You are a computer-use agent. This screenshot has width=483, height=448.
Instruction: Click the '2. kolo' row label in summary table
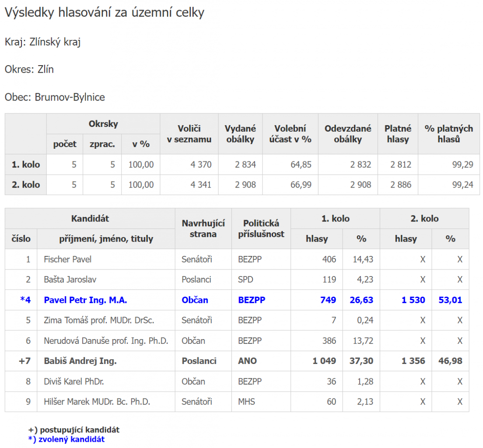pos(26,185)
